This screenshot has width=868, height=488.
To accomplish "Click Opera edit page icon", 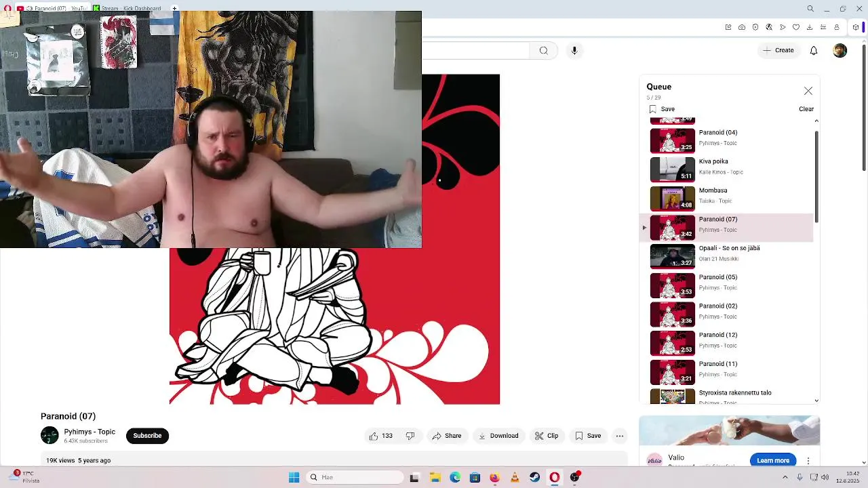I will pos(728,27).
